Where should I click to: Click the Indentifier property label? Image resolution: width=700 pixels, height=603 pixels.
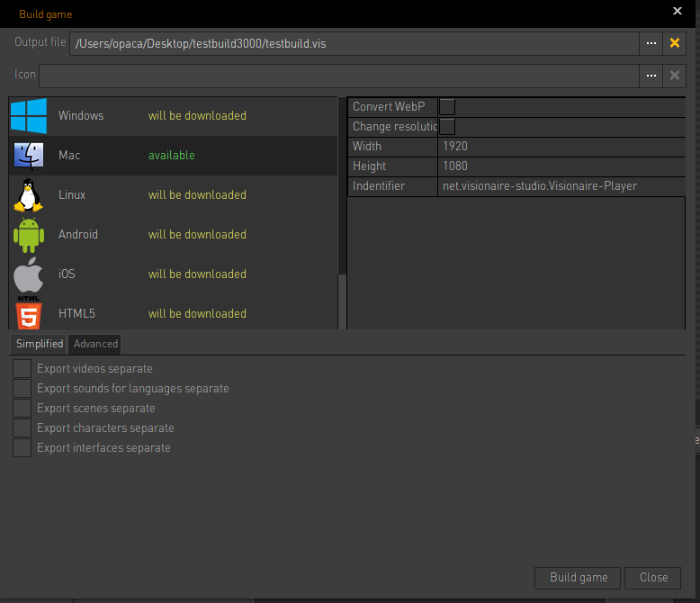(379, 185)
